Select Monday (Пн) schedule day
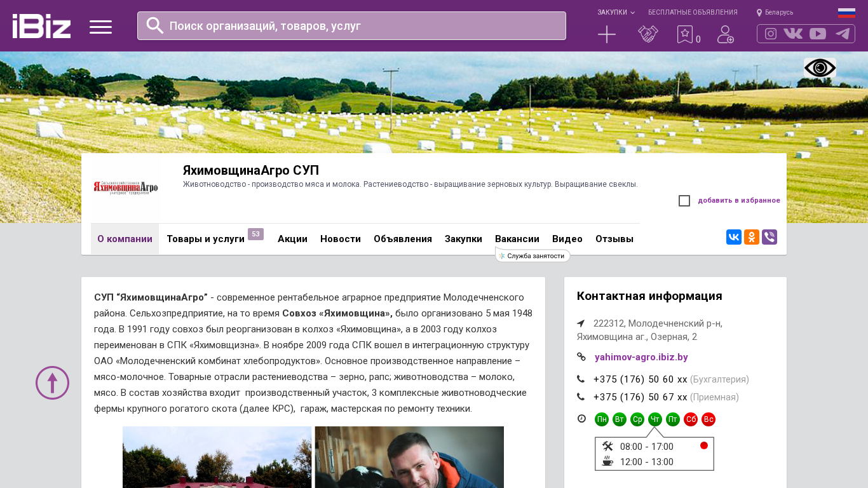 point(602,419)
